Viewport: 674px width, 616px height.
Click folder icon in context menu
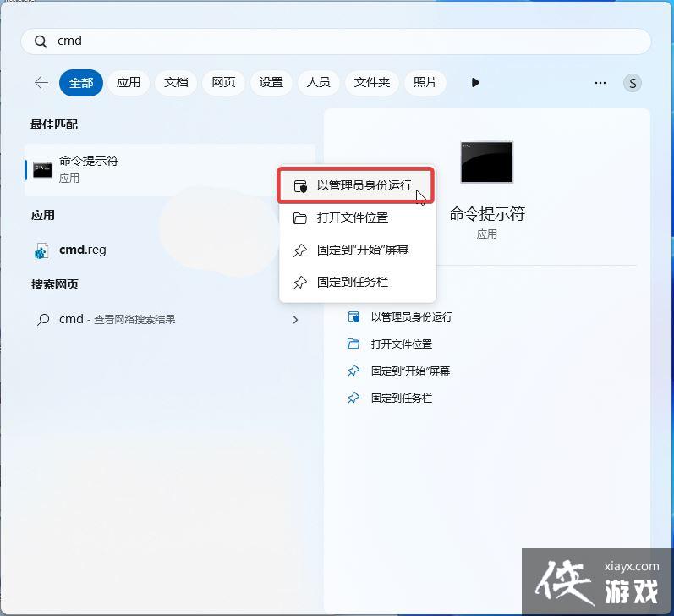[x=300, y=218]
